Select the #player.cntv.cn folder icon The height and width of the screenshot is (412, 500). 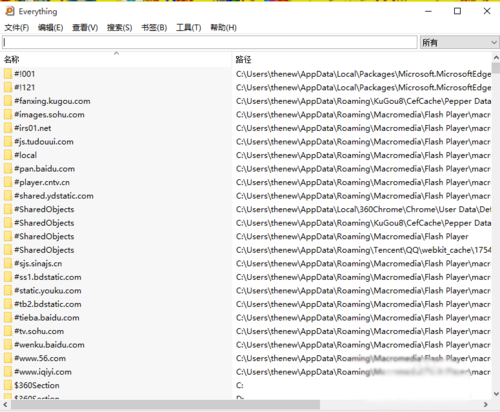(x=8, y=182)
